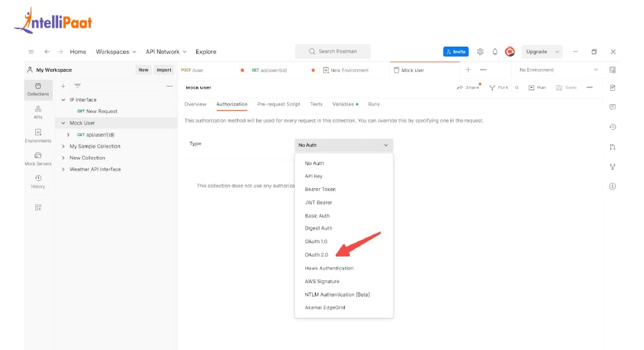This screenshot has height=350, width=644.
Task: Expand the api/user/{id} folder
Action: click(68, 135)
